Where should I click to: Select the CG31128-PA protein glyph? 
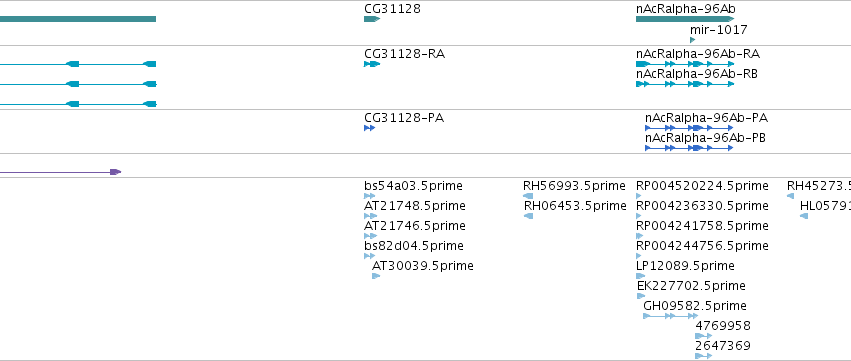(370, 128)
